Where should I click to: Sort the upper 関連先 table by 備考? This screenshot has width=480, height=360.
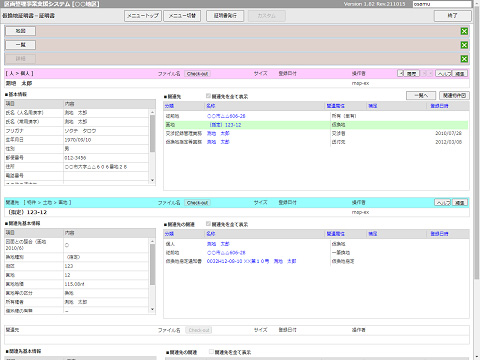click(x=373, y=106)
